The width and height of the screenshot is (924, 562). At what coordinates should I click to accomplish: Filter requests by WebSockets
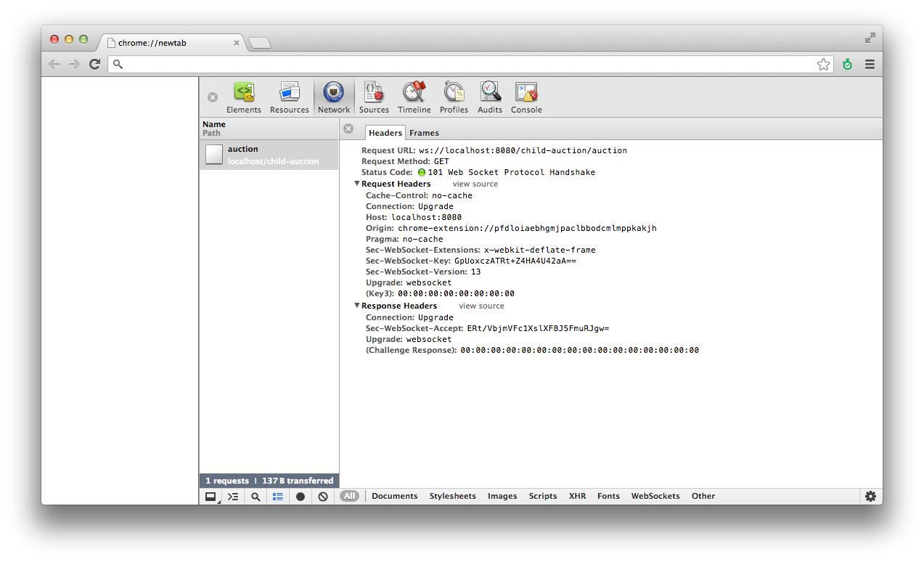[655, 496]
